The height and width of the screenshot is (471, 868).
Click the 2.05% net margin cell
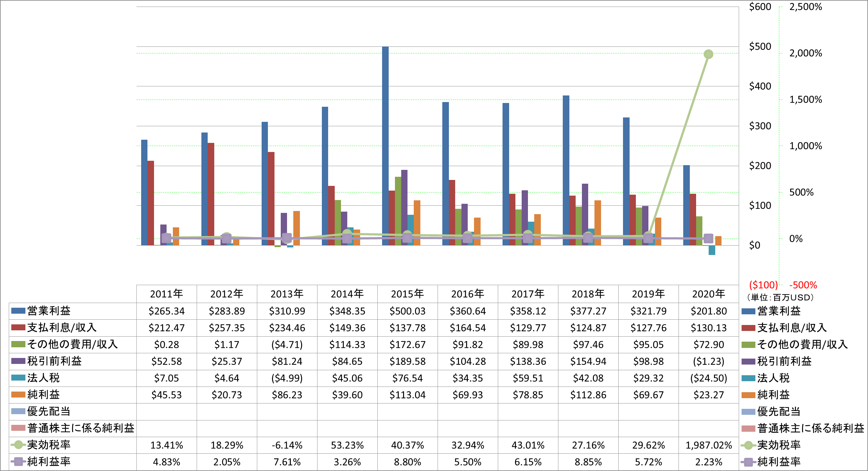point(227,462)
